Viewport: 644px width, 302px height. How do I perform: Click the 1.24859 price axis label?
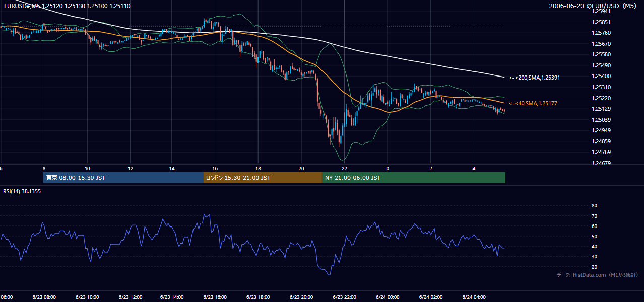[601, 141]
